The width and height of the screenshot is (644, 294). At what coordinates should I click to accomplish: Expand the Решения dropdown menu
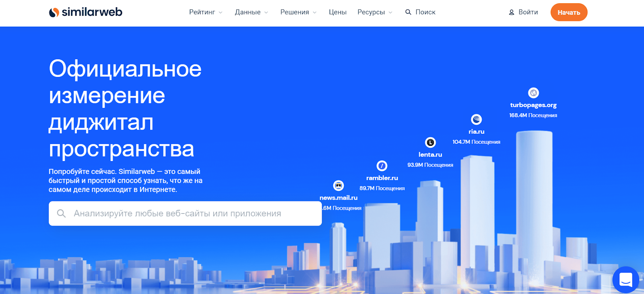(x=298, y=12)
